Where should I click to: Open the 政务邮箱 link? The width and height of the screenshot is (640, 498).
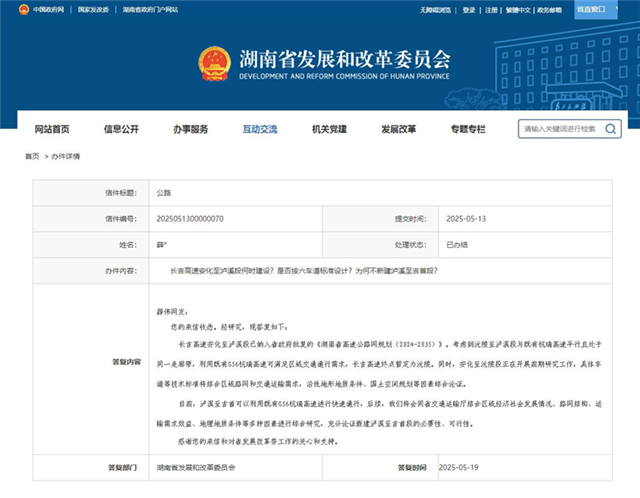click(549, 10)
